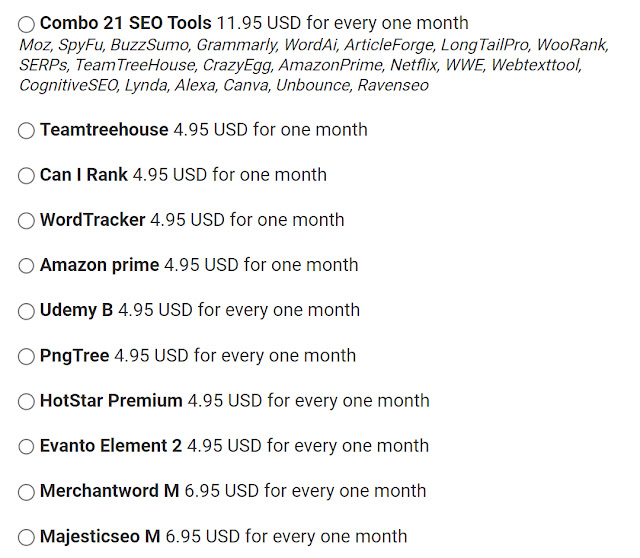Click the Combo 21 SEO Tools label
Screen dimensions: 640x558
(x=126, y=23)
